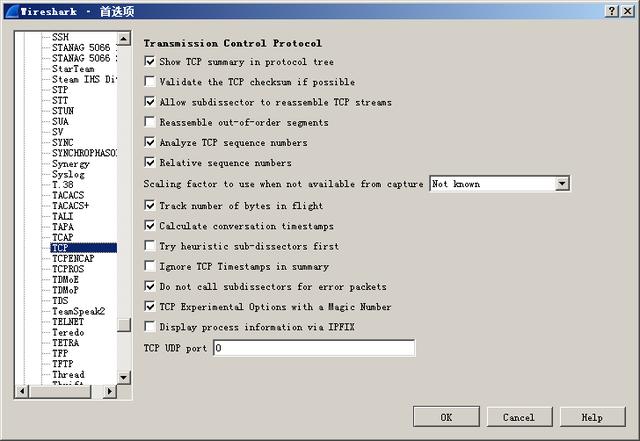This screenshot has height=441, width=640.
Task: Select SYNC in protocol tree
Action: [x=62, y=143]
